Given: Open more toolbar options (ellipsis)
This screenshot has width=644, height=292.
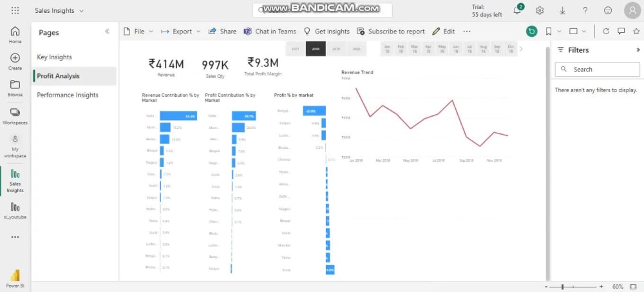Looking at the screenshot, I should pos(466,31).
